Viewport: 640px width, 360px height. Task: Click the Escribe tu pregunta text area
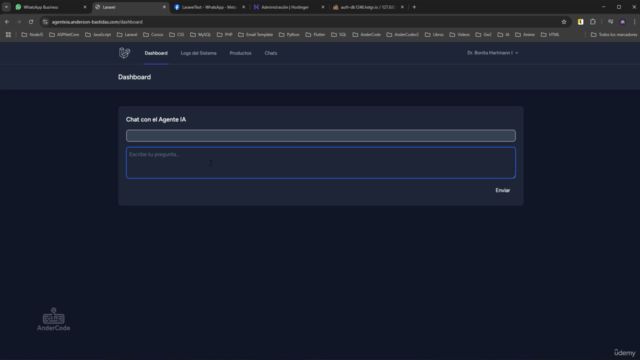click(321, 163)
